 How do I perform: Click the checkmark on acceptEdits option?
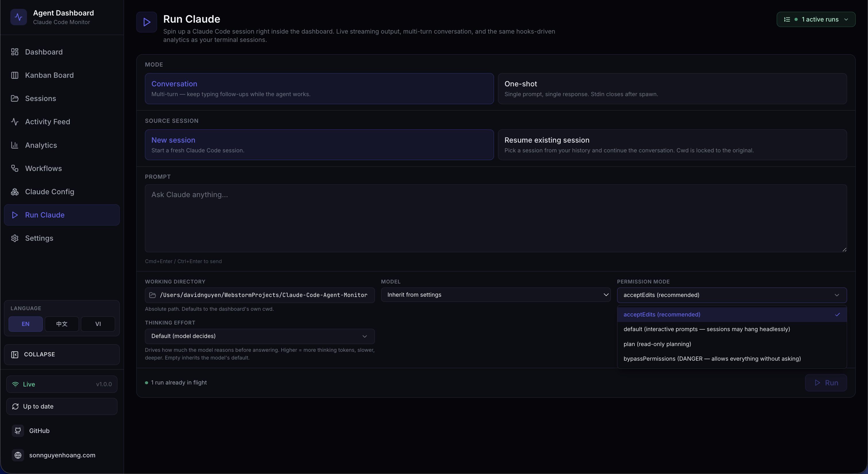click(x=837, y=315)
